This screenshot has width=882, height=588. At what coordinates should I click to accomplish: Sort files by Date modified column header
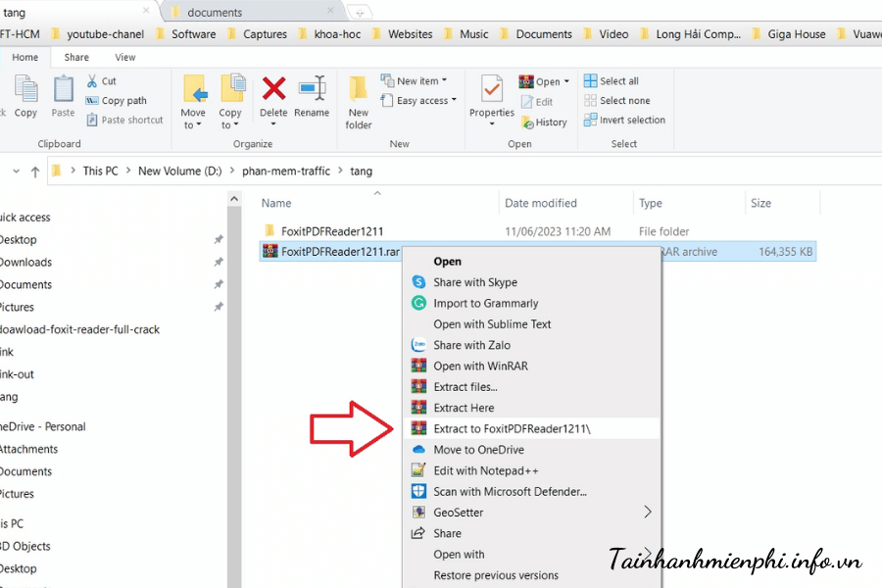tap(540, 204)
